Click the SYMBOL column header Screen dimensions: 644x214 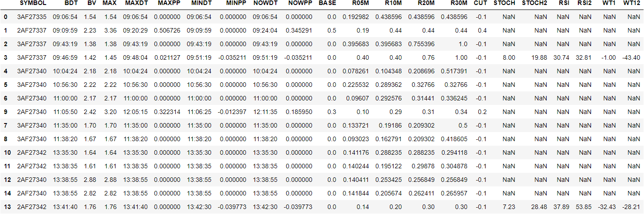(x=33, y=3)
